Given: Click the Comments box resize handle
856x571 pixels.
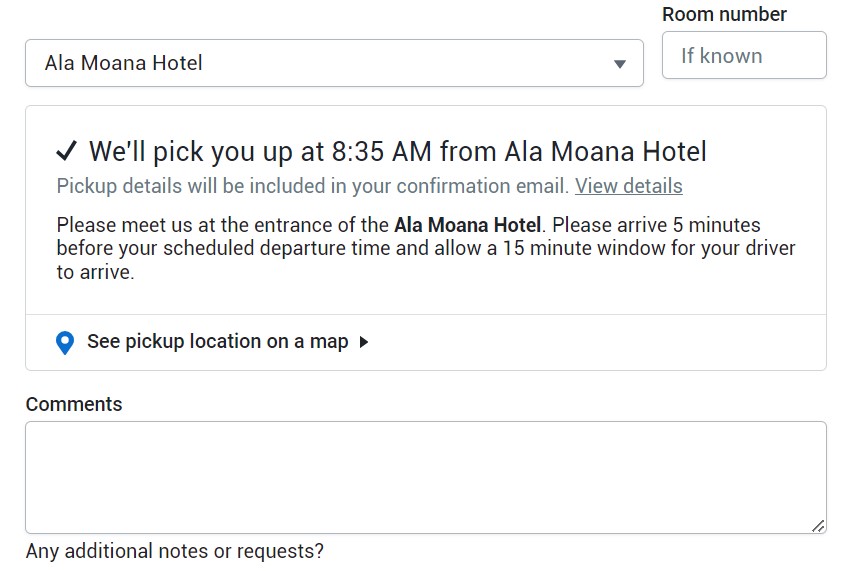Looking at the screenshot, I should (x=818, y=525).
